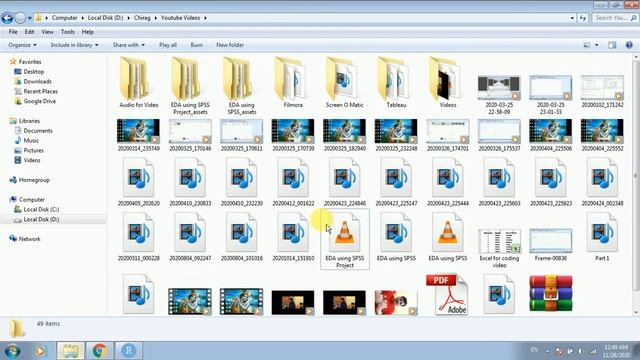Open the Audio for Video folder
This screenshot has width=640, height=360.
(x=138, y=82)
